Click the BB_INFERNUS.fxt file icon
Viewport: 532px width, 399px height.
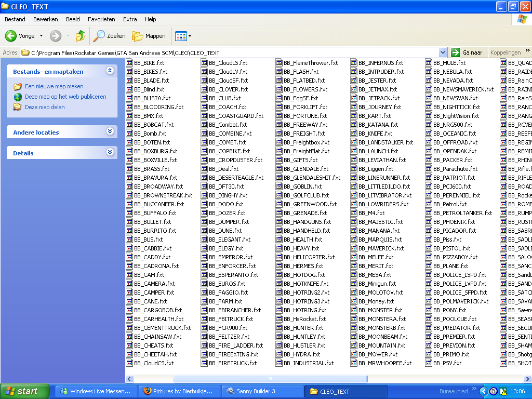(354, 63)
